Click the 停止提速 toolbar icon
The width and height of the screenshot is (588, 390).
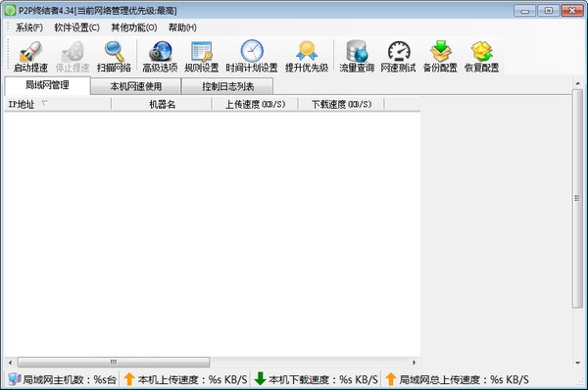click(73, 51)
